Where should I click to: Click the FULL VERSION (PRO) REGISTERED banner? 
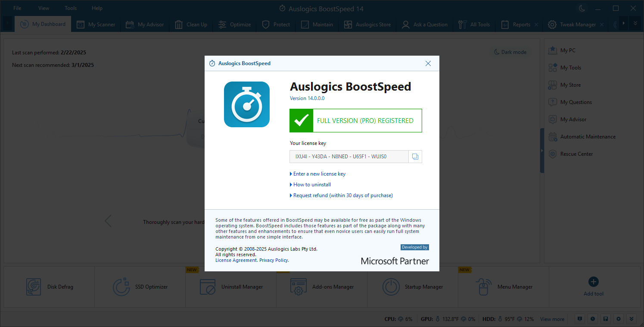pos(356,120)
